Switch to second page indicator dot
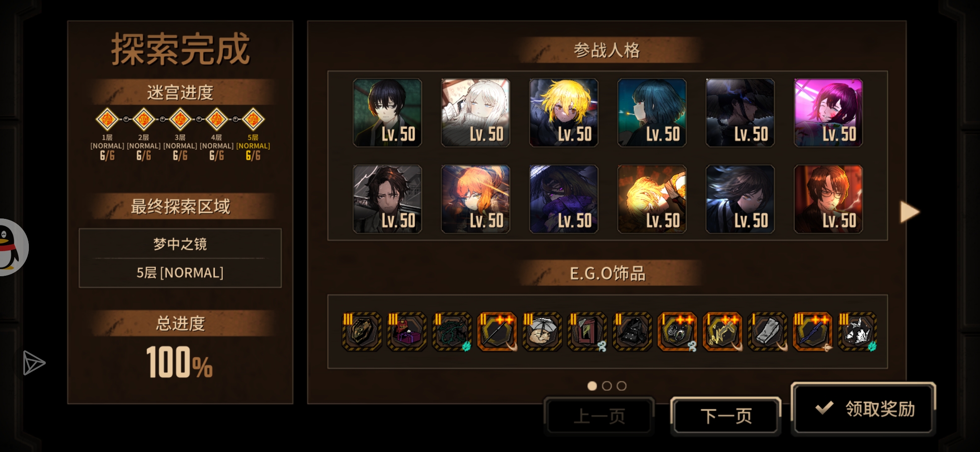 pyautogui.click(x=607, y=386)
